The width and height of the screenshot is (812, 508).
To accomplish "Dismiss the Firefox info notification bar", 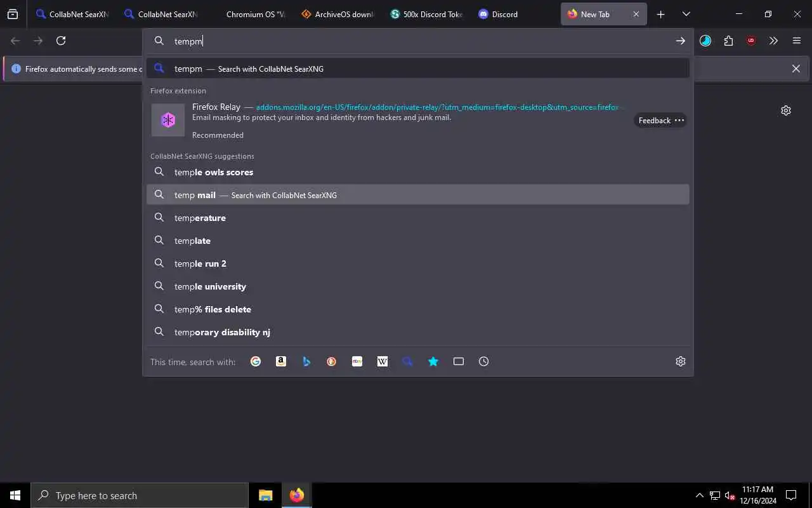I will 796,69.
